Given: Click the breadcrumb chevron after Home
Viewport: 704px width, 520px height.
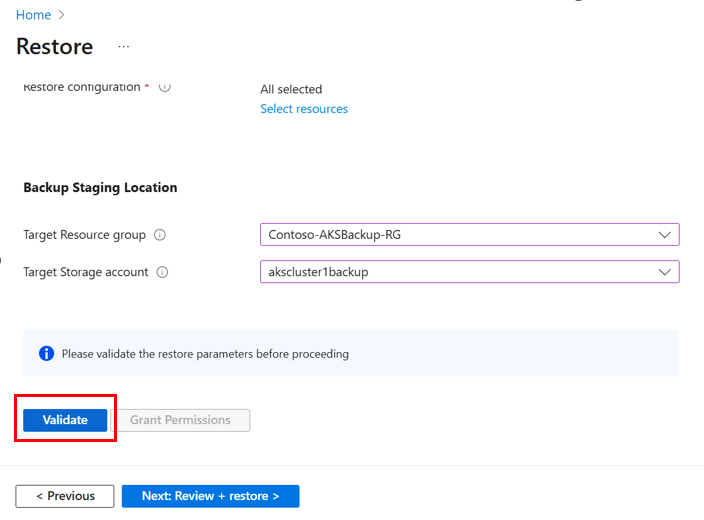Looking at the screenshot, I should [x=62, y=15].
